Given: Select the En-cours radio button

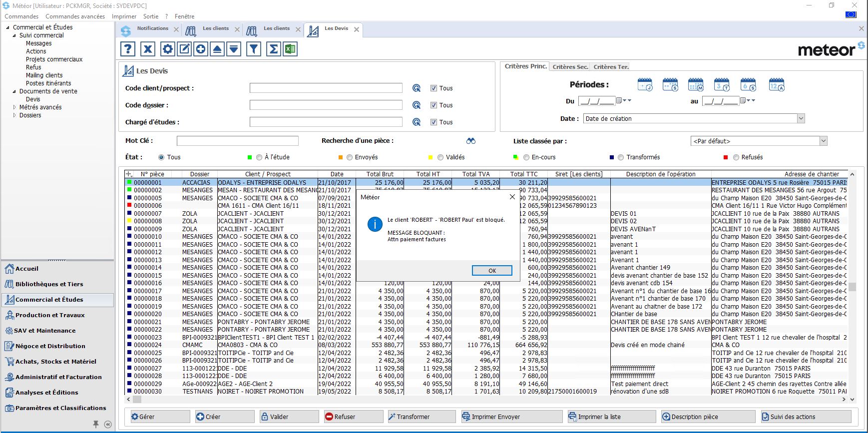Looking at the screenshot, I should pos(526,157).
